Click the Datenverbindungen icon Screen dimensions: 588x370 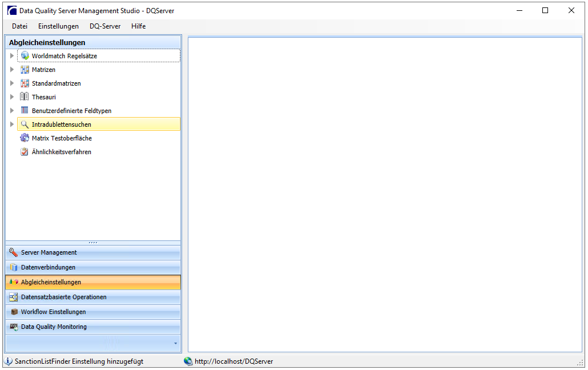tap(14, 267)
